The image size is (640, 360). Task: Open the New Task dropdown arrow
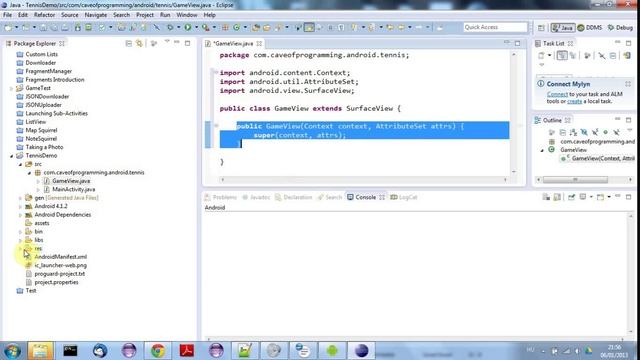(x=549, y=56)
